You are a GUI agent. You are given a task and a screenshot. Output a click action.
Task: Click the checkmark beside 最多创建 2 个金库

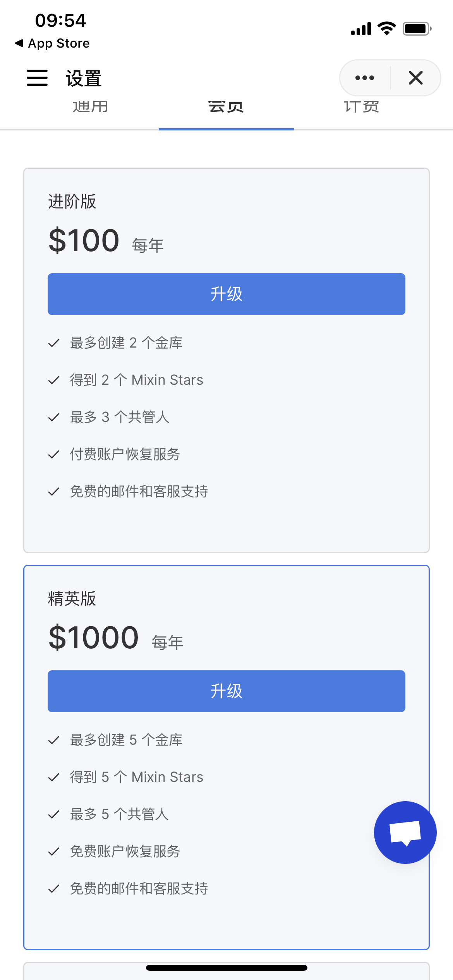coord(54,343)
